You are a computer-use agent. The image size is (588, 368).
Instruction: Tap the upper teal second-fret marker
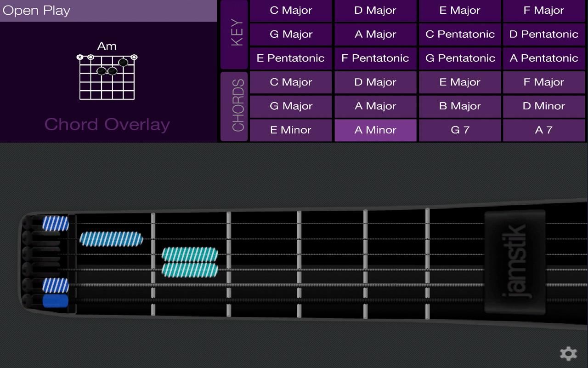click(x=190, y=254)
